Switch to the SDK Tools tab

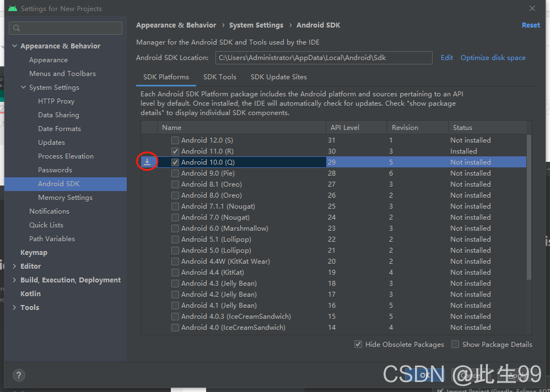click(x=219, y=77)
